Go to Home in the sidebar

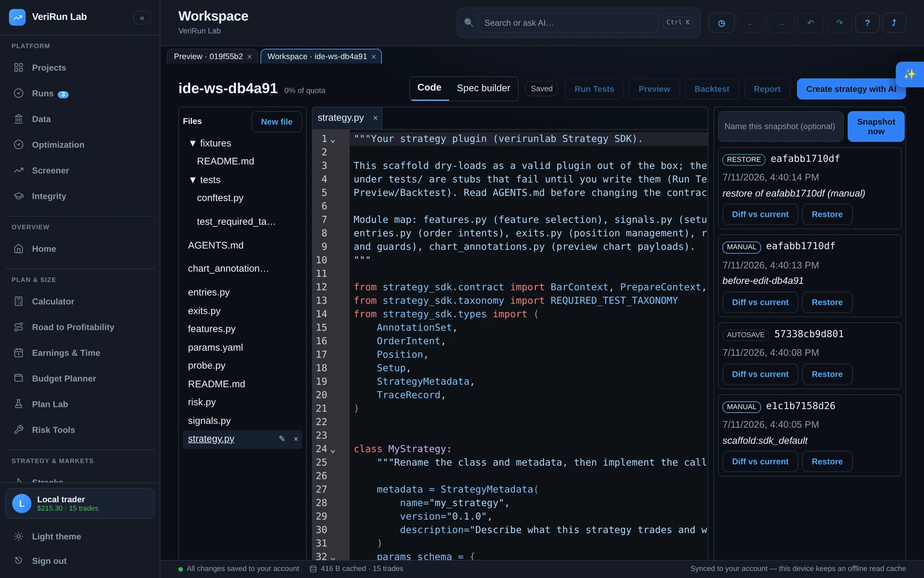80,249
